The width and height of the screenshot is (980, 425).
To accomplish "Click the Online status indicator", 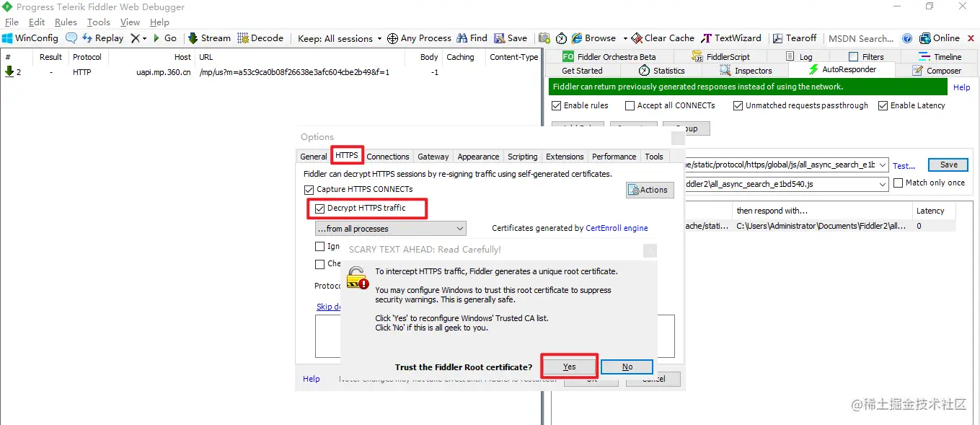I will coord(940,38).
